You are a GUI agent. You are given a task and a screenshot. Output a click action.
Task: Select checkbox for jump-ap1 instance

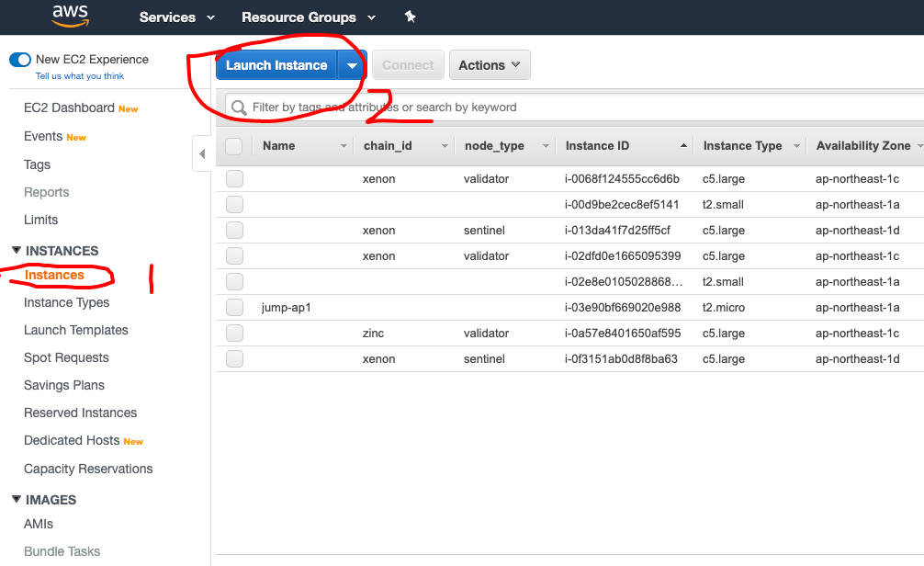click(x=234, y=307)
